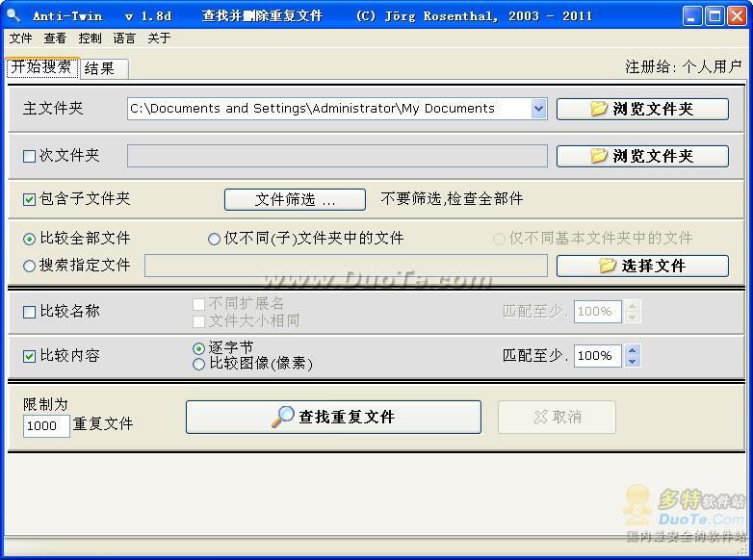Switch to the 结果 tab
The width and height of the screenshot is (753, 560).
click(x=104, y=68)
